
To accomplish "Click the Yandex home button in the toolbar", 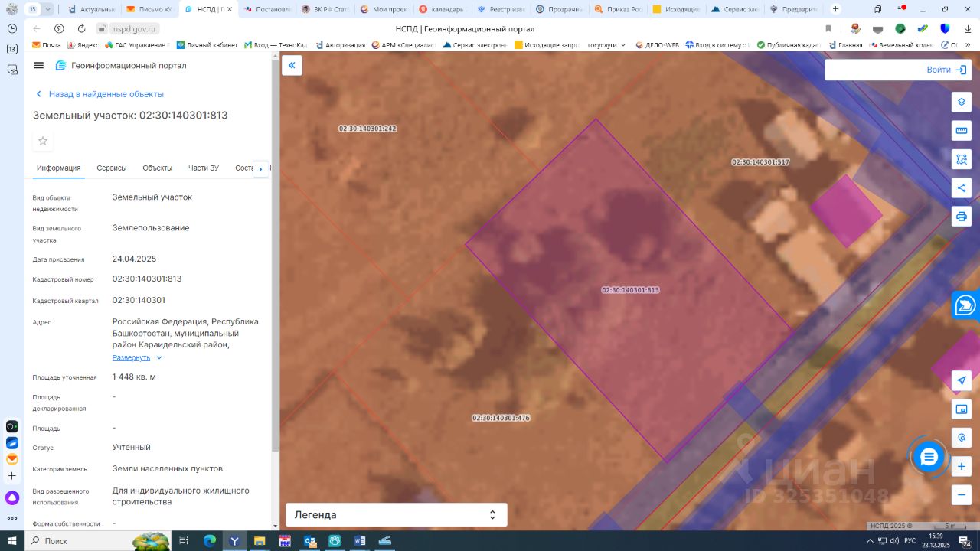I will pyautogui.click(x=59, y=28).
